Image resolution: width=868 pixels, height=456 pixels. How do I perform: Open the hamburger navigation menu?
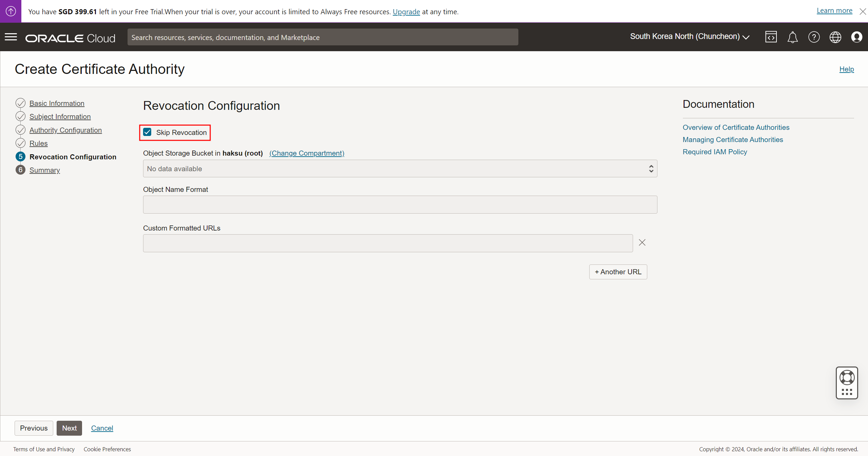coord(11,37)
